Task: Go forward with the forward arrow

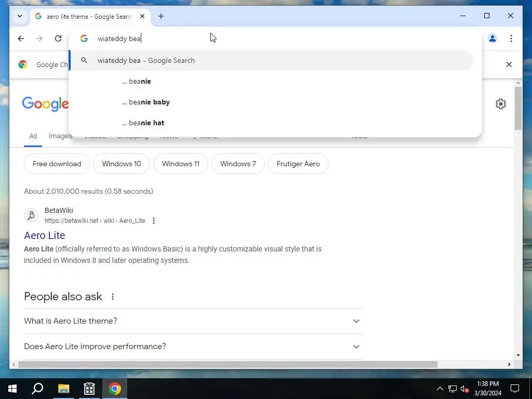Action: [x=39, y=38]
